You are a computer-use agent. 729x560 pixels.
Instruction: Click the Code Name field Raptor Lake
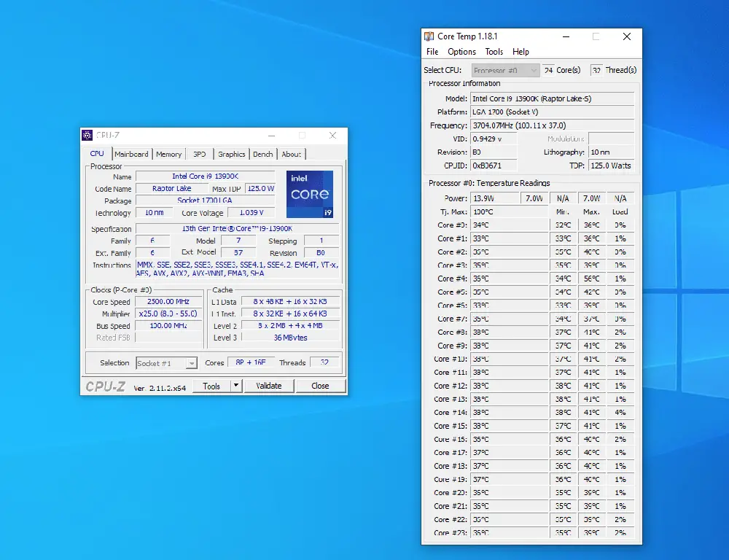coord(172,188)
